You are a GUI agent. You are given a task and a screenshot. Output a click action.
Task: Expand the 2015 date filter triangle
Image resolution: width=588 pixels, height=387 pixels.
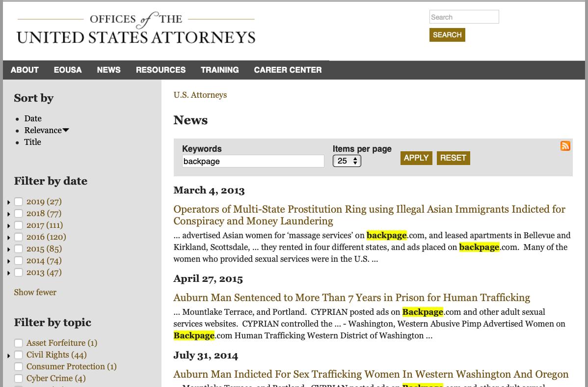(x=9, y=249)
